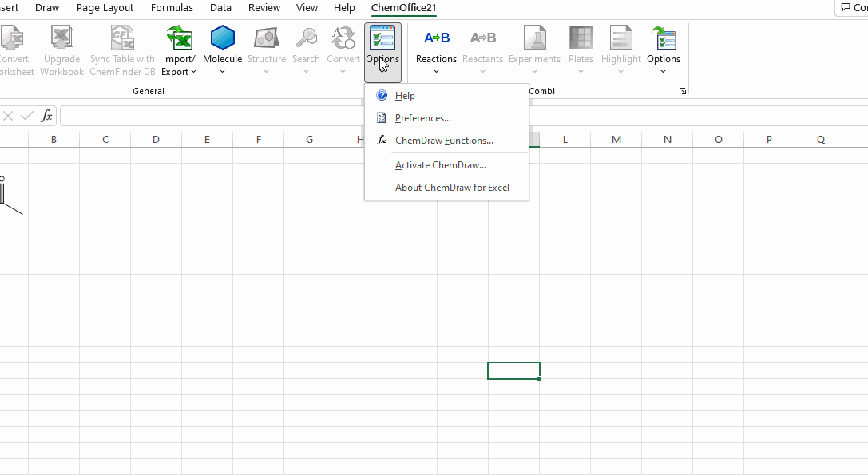
Task: Click the Comments button at top right
Action: [853, 8]
